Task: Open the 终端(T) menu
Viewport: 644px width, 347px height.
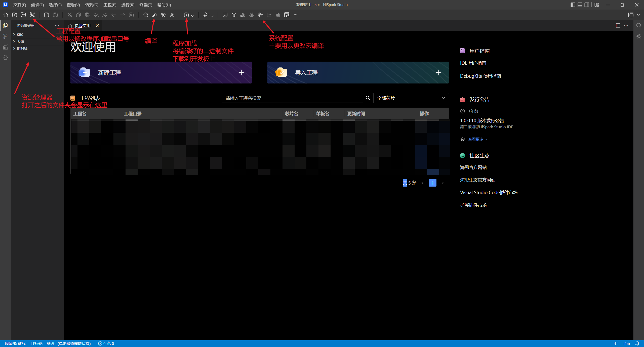Action: coord(146,5)
